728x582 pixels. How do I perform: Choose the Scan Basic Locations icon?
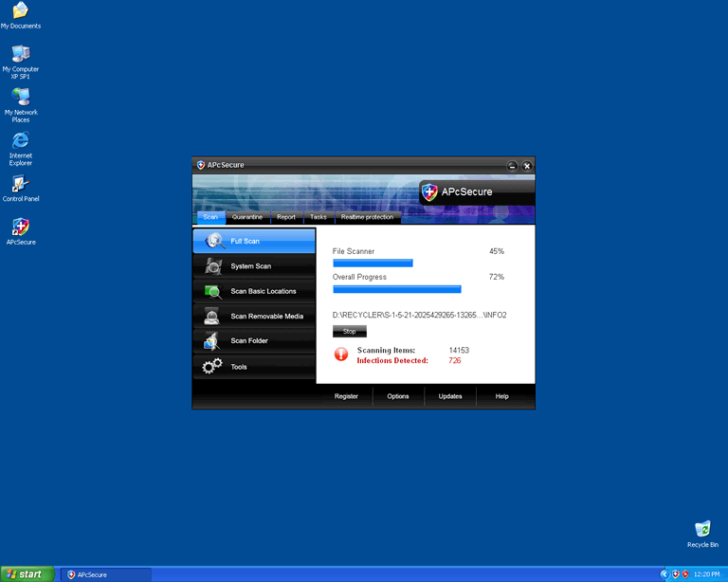point(213,291)
